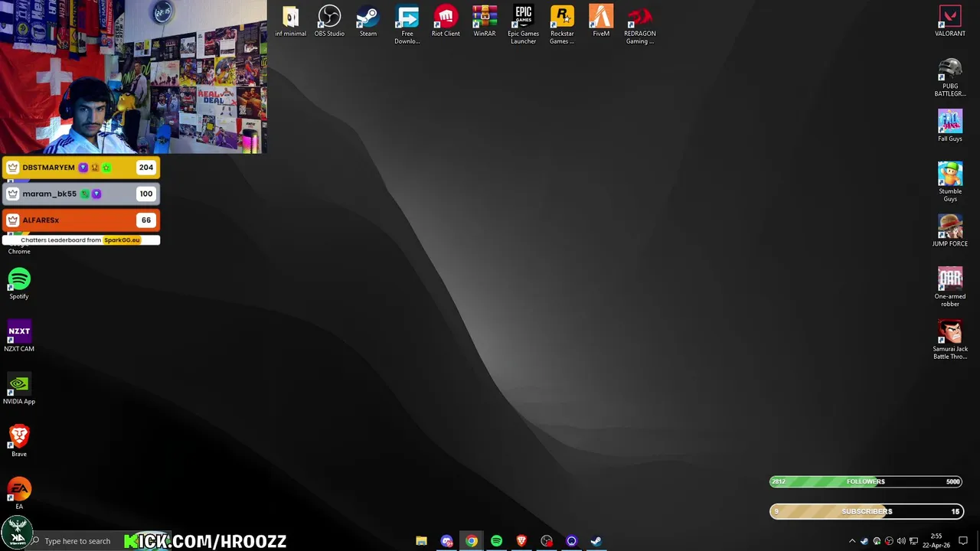Open File Explorer from the taskbar
The width and height of the screenshot is (980, 551).
click(421, 541)
